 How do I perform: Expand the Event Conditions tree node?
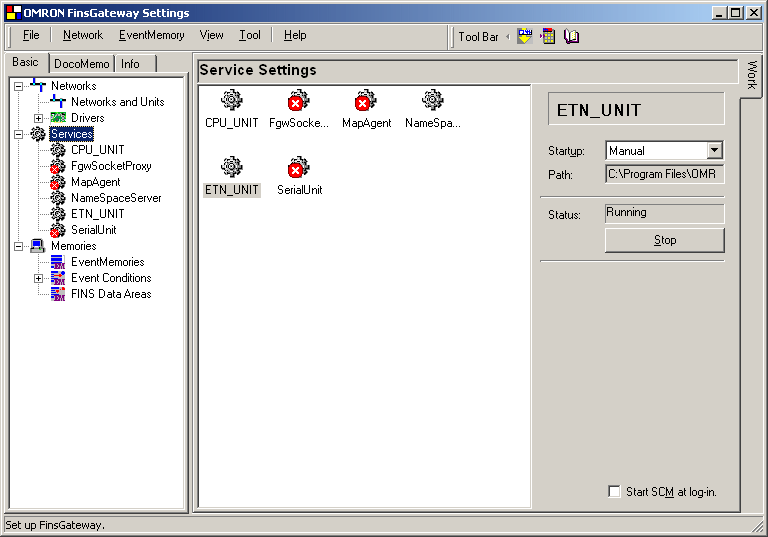pyautogui.click(x=38, y=278)
